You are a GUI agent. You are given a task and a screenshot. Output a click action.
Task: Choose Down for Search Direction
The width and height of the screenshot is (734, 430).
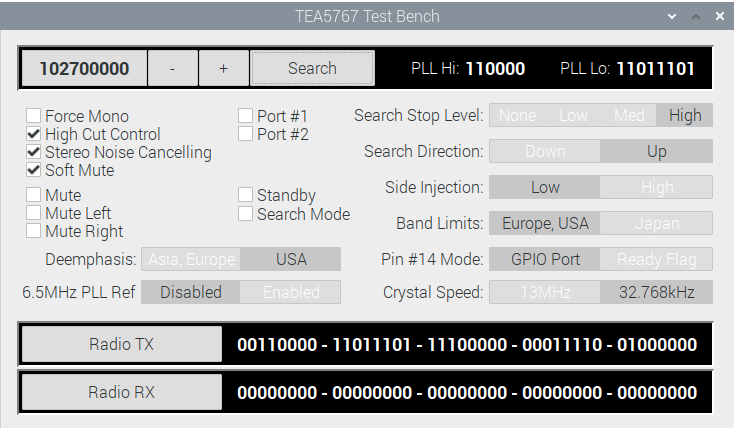coord(545,151)
